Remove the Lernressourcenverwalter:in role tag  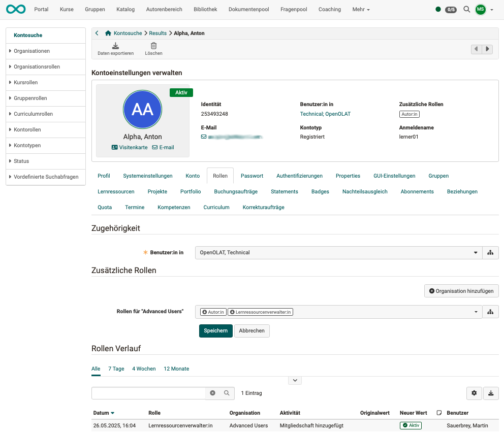pos(232,312)
